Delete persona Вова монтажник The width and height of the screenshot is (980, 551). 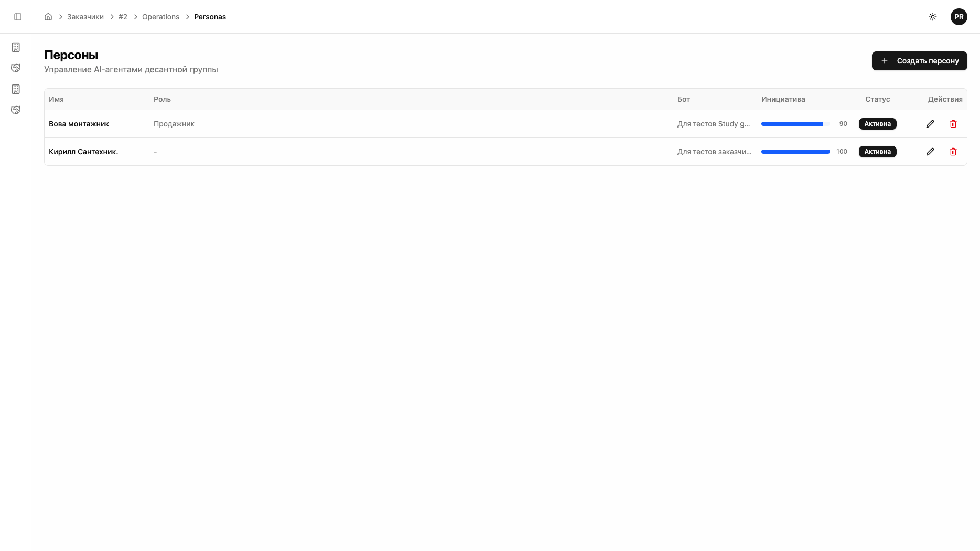[x=953, y=124]
